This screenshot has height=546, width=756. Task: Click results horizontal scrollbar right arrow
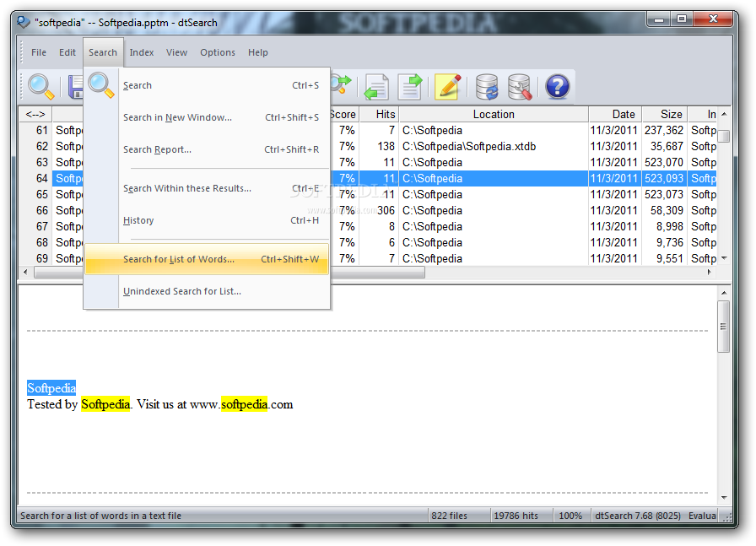(710, 272)
